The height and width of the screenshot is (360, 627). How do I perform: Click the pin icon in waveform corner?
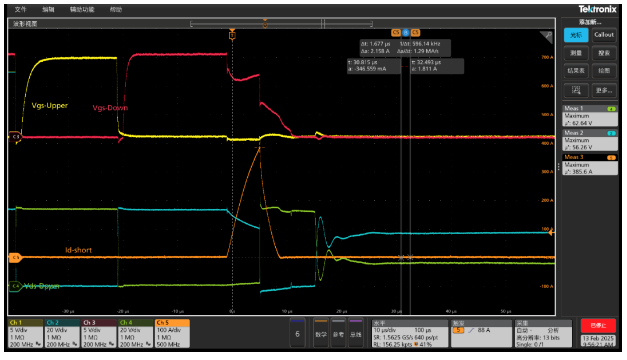point(547,37)
